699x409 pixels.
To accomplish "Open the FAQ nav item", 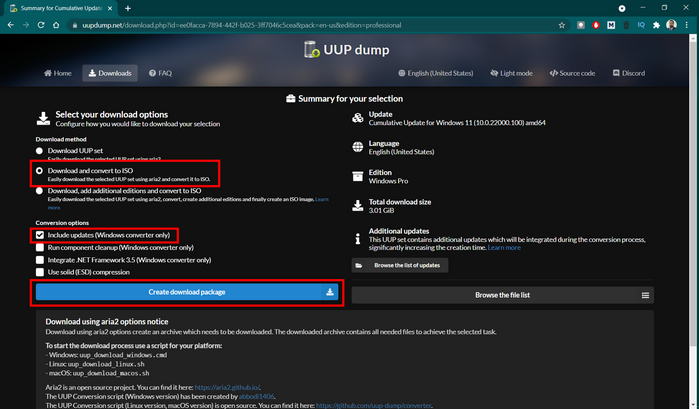I will (160, 73).
